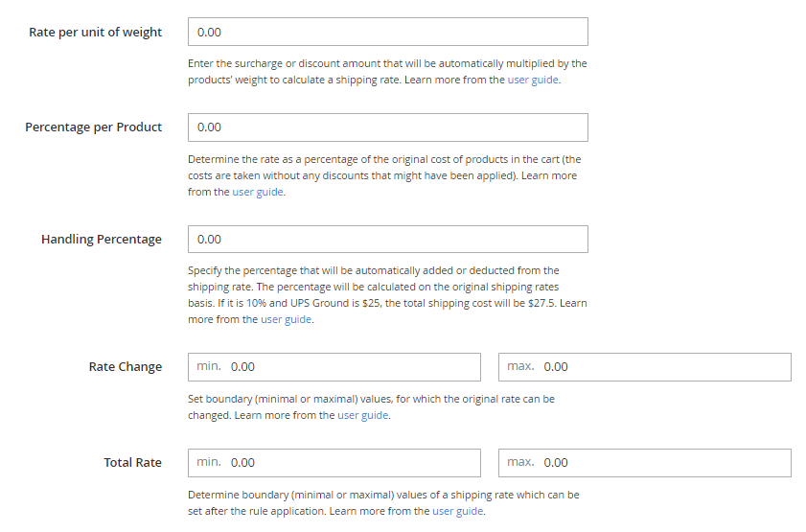806x532 pixels.
Task: Follow the Handling Percentage user guide link
Action: pyautogui.click(x=287, y=319)
